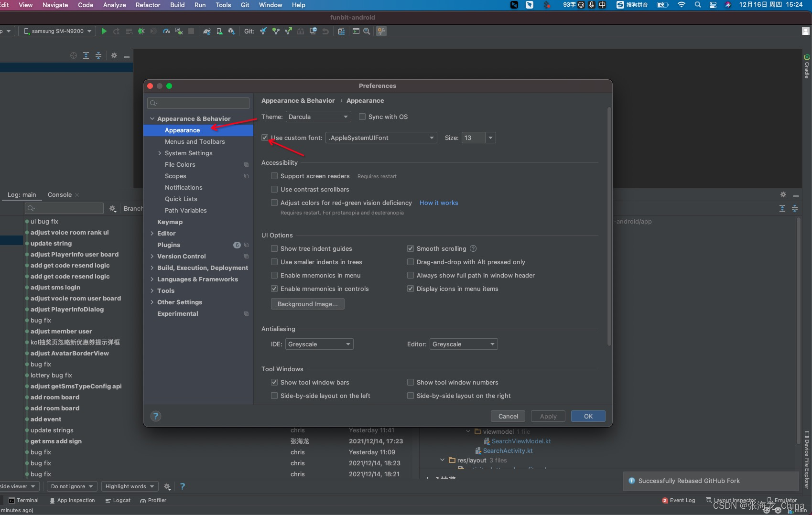Open Editor antialiasing Greyscale dropdown
The height and width of the screenshot is (515, 812).
point(464,344)
